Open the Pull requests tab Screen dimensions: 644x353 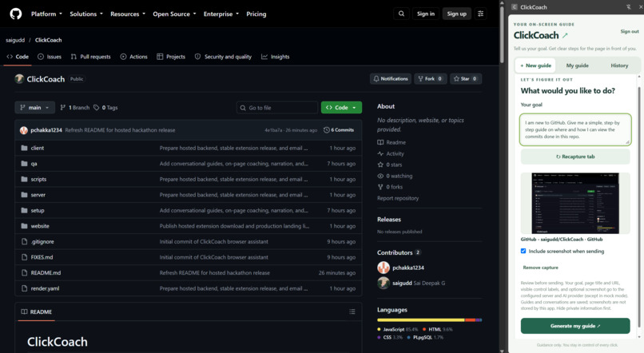[91, 57]
